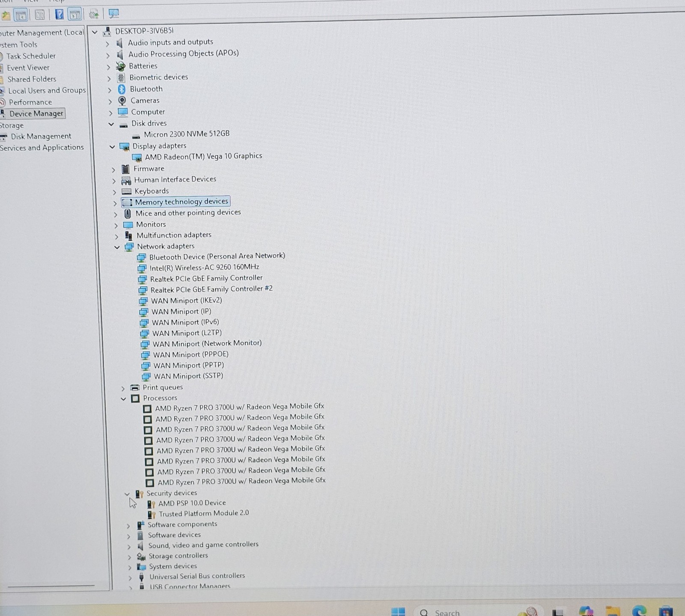
Task: Collapse the Network adapters category chevron
Action: [117, 247]
